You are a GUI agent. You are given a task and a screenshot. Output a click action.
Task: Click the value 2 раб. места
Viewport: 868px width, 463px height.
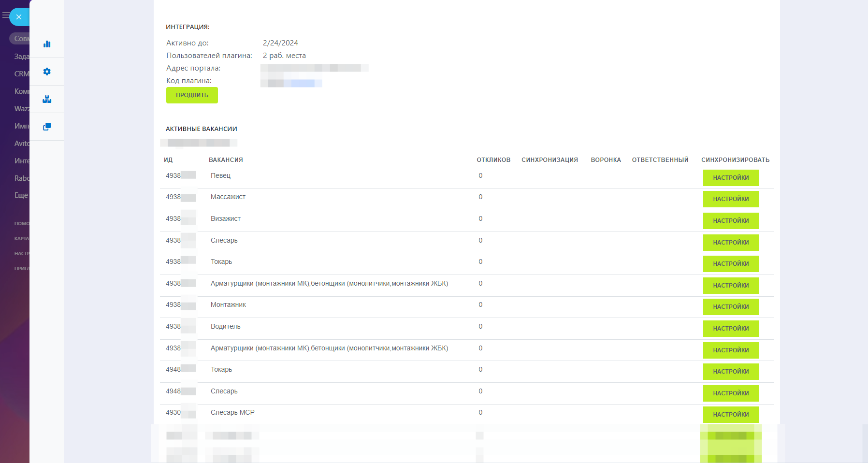(284, 56)
